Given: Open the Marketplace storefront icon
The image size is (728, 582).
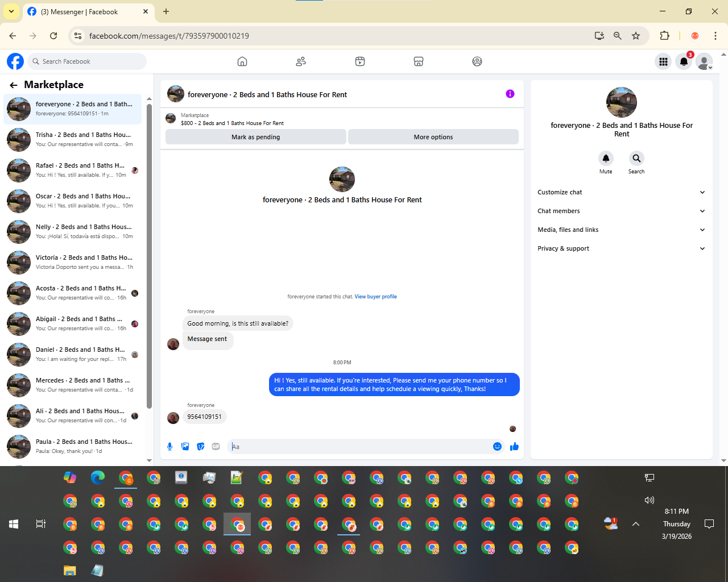Looking at the screenshot, I should 419,61.
